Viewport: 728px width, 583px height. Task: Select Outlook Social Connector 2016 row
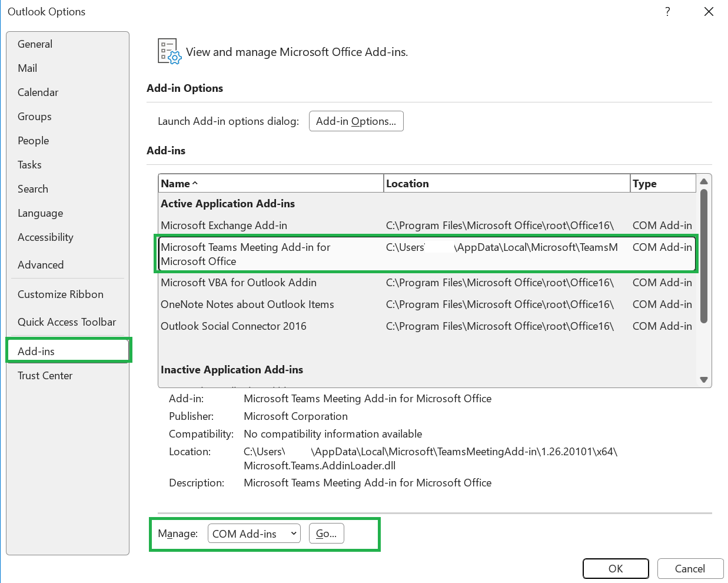(427, 326)
